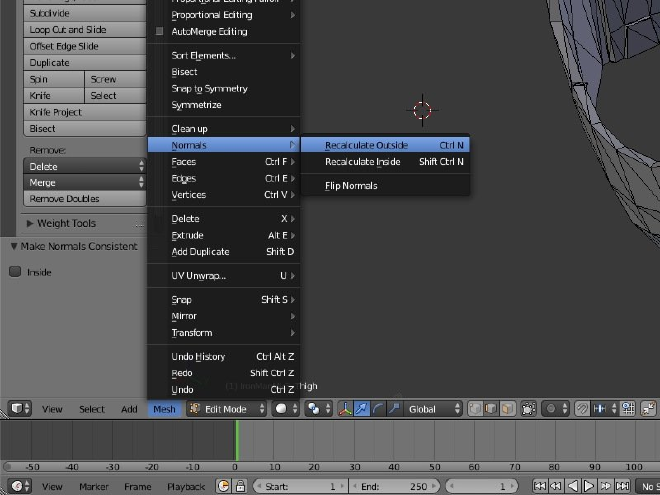The height and width of the screenshot is (495, 660).
Task: Switch to vertex select mode
Action: (475, 409)
